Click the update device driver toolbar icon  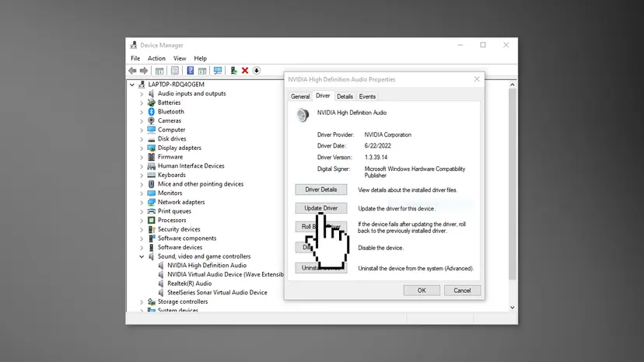point(233,71)
